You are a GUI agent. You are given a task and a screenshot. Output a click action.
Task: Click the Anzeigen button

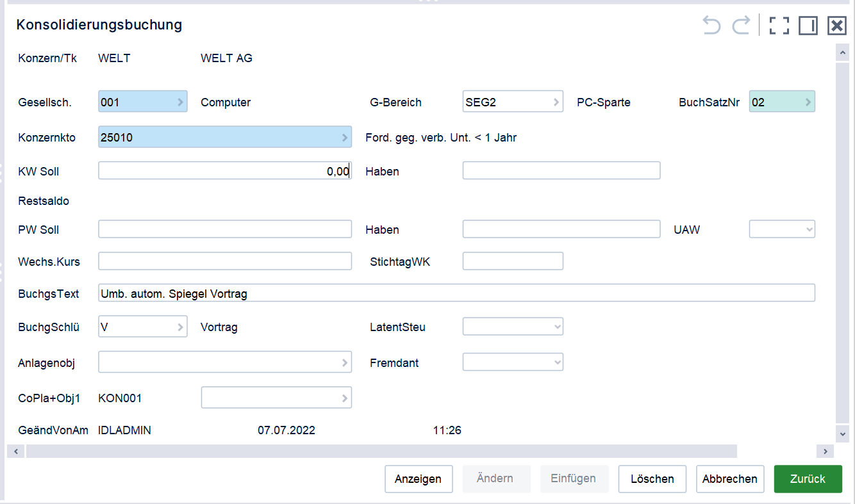point(419,479)
